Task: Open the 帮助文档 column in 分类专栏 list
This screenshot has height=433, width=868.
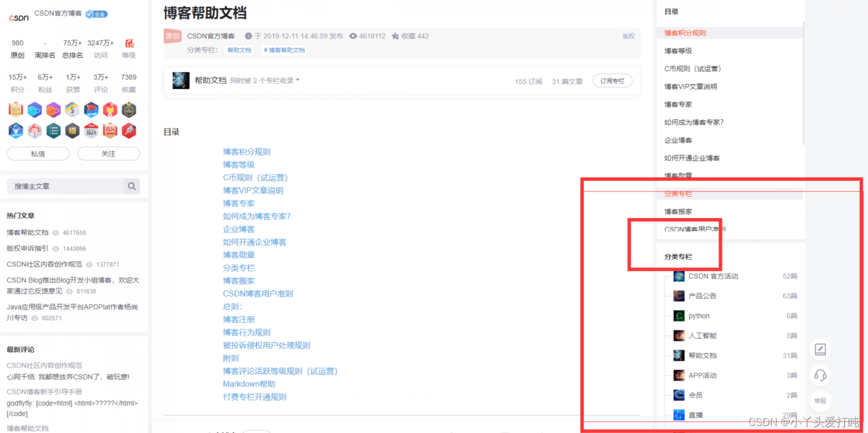Action: [x=702, y=356]
